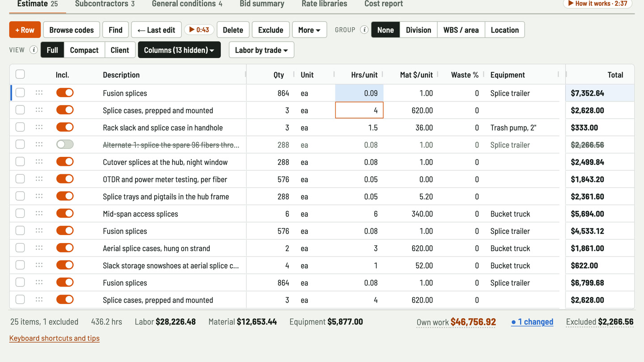The height and width of the screenshot is (362, 644).
Task: Click the Delete button
Action: pos(233,30)
